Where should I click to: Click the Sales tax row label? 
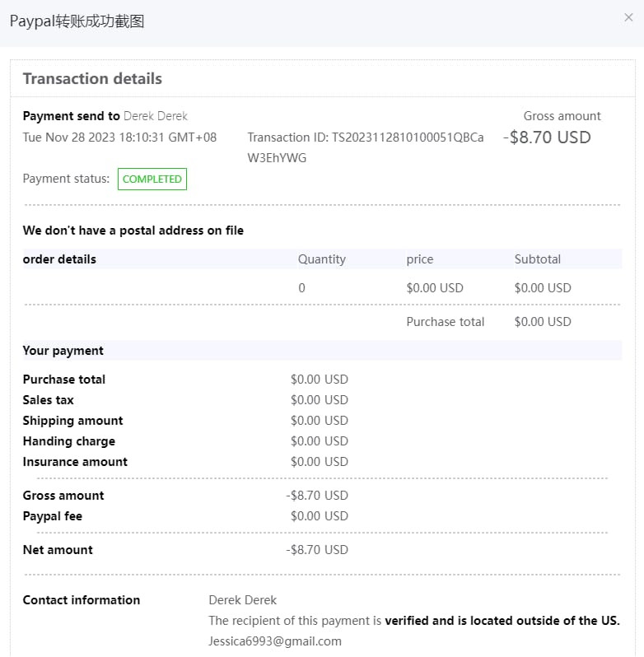[49, 400]
